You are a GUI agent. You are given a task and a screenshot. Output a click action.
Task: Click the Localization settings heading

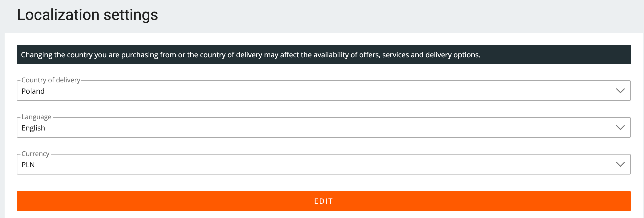click(87, 15)
